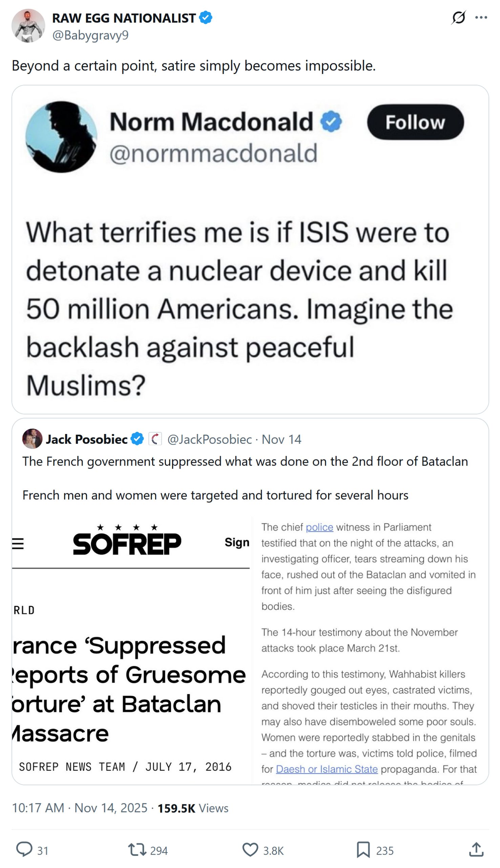Click Jack Posobiec's small avatar
Screen dimensions: 500x868
[x=32, y=439]
